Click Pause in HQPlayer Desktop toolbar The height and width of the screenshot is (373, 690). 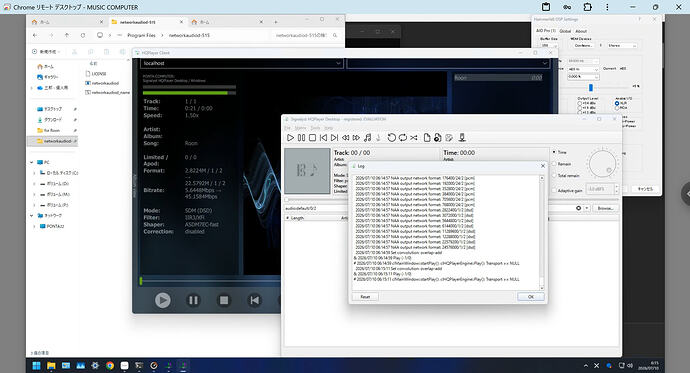(301, 138)
